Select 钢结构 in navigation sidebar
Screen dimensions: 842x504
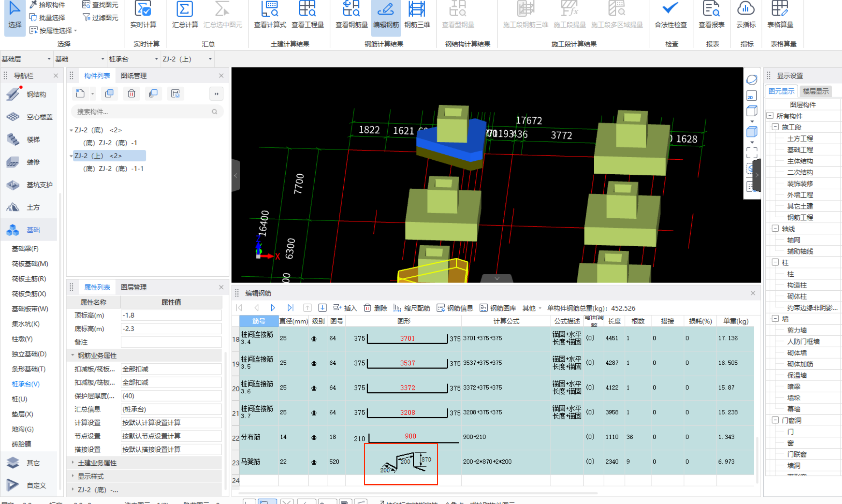point(36,94)
